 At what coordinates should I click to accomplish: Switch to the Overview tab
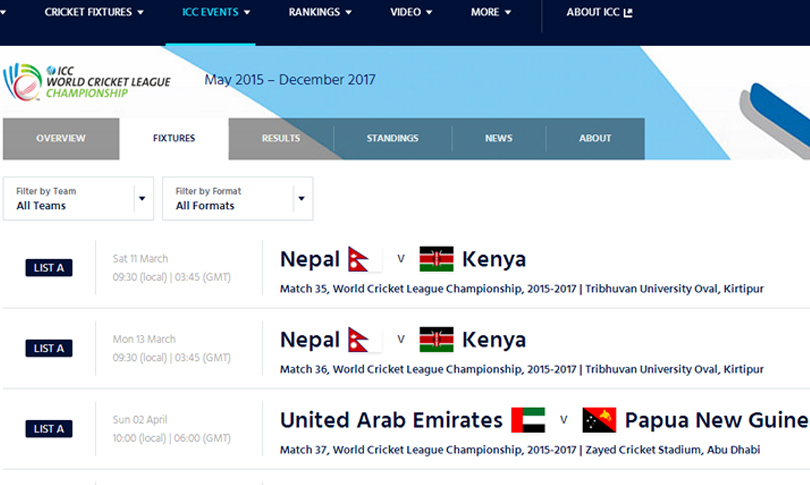tap(61, 138)
